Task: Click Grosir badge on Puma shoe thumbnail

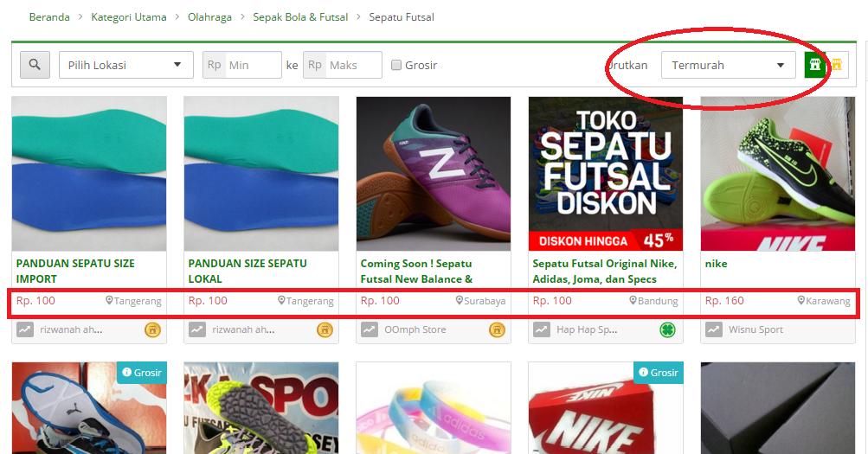Action: tap(141, 372)
